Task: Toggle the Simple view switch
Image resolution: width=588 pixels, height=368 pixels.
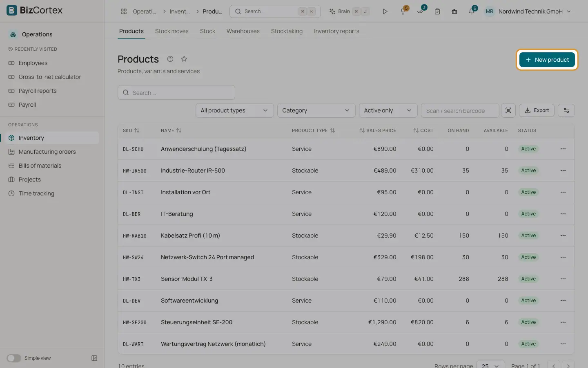Action: (13, 358)
